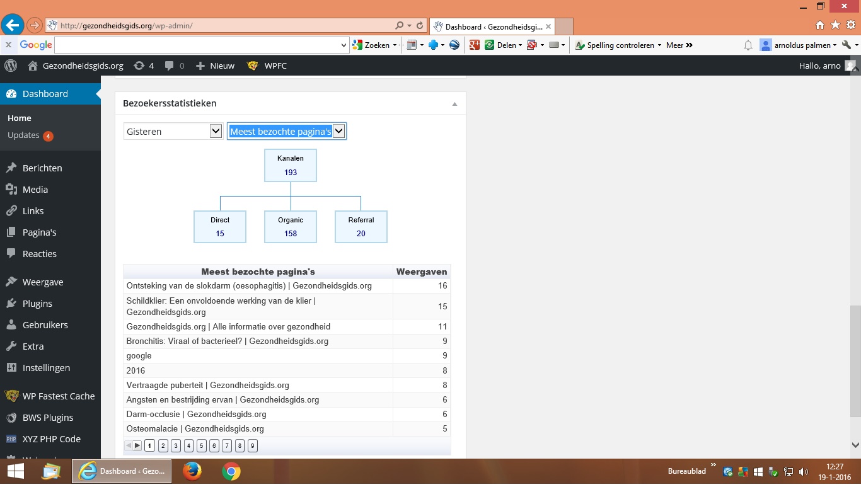Screen dimensions: 861x504
Task: Click the Organic 158 channel box
Action: click(x=291, y=227)
